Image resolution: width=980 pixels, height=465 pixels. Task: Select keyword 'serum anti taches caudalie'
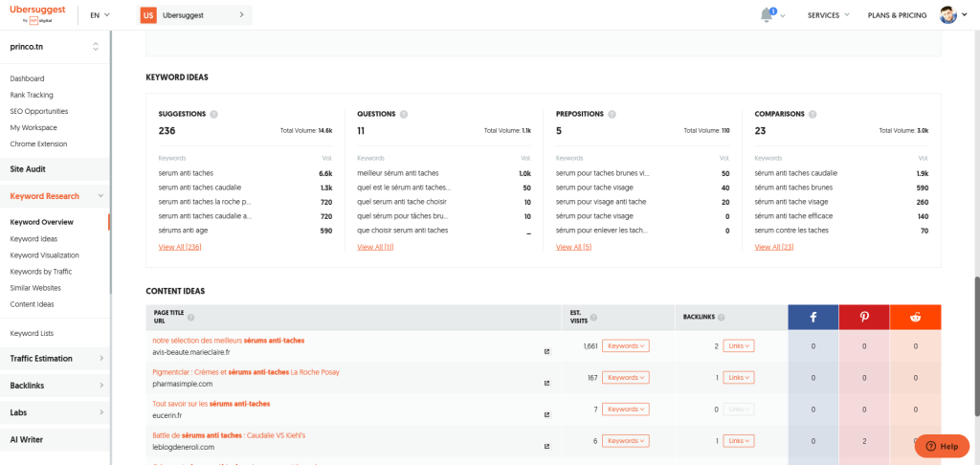[200, 188]
